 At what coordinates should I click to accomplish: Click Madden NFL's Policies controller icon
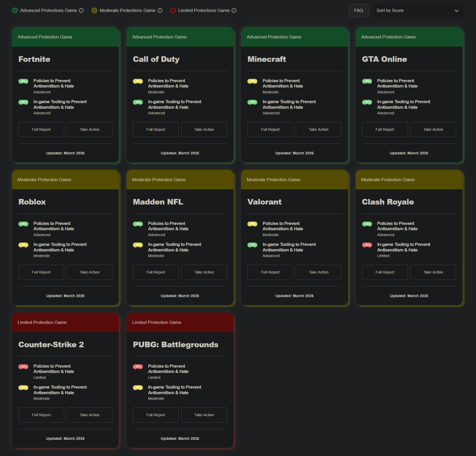138,224
